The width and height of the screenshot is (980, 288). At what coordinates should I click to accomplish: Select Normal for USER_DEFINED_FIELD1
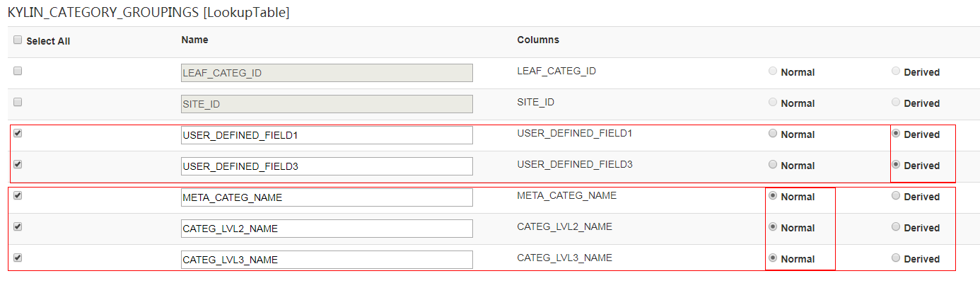click(x=773, y=133)
